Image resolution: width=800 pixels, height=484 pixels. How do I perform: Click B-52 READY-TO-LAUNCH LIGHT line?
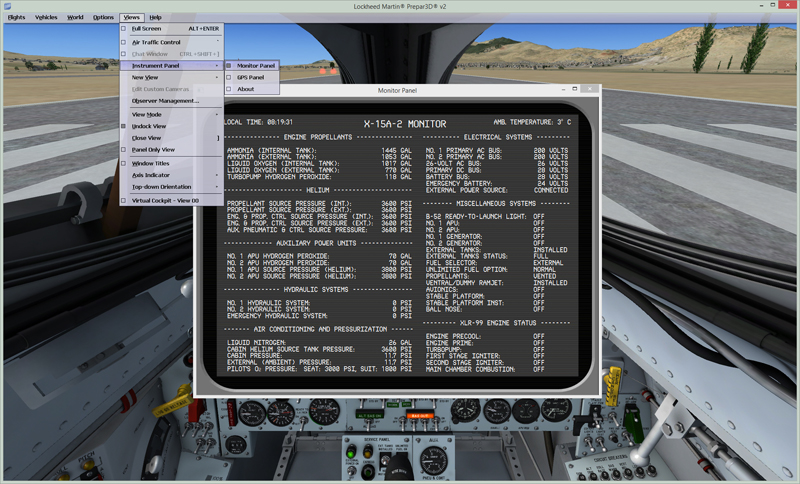[x=485, y=217]
